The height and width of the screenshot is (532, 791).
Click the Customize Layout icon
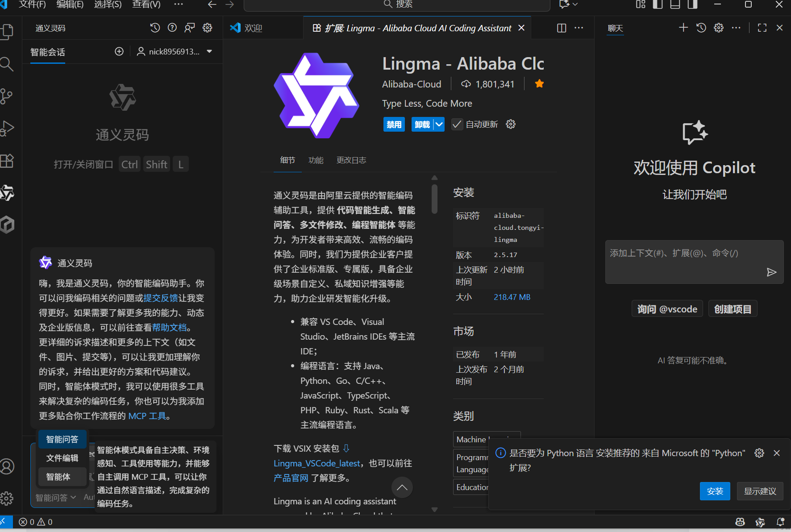click(641, 4)
